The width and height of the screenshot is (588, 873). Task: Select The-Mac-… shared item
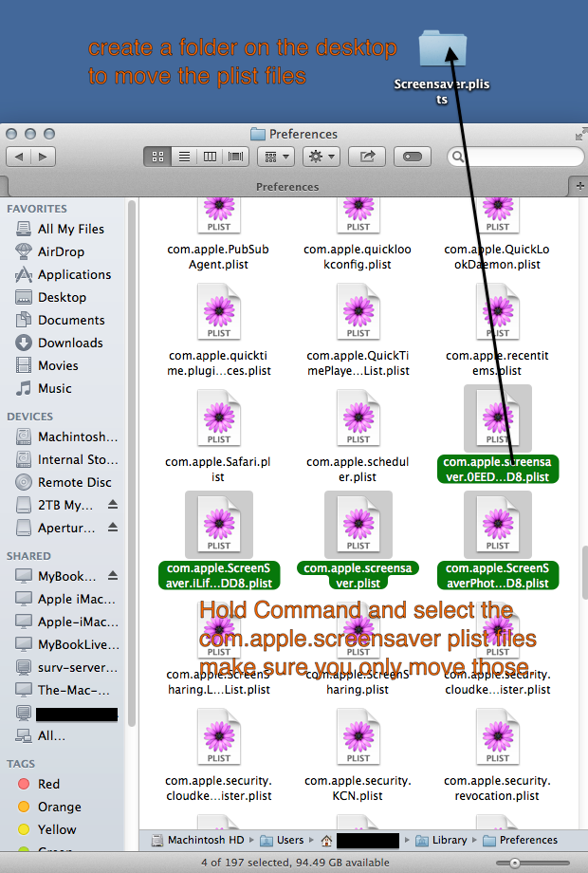(63, 691)
